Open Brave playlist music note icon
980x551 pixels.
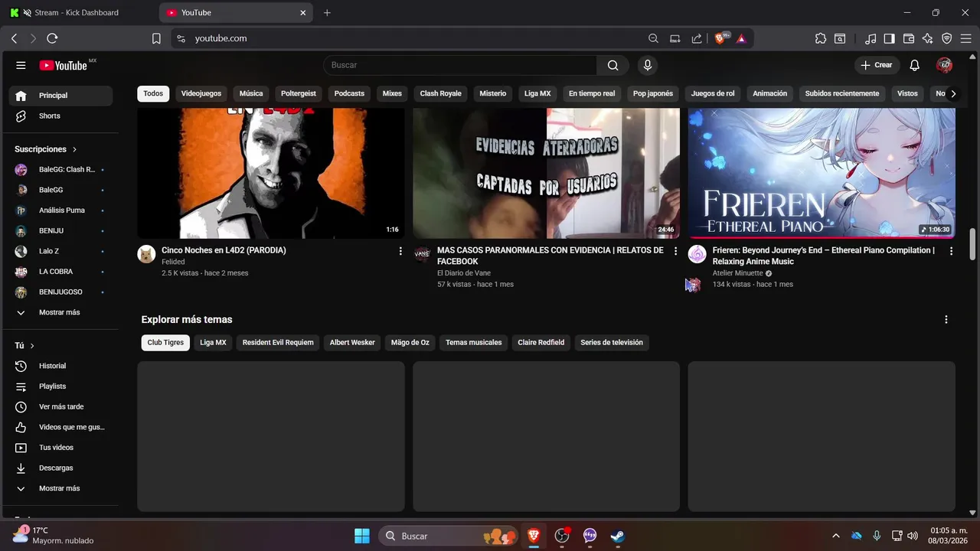point(871,38)
